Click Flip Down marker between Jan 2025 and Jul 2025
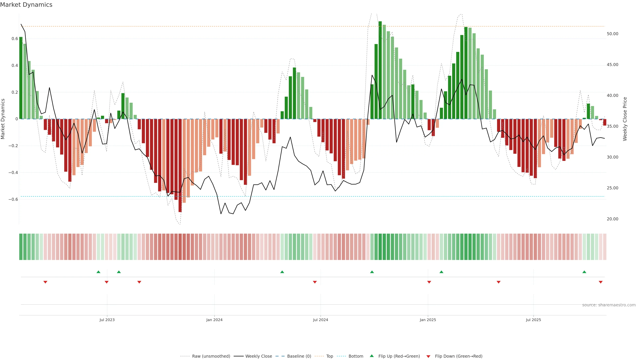Image resolution: width=644 pixels, height=362 pixels. 498,282
